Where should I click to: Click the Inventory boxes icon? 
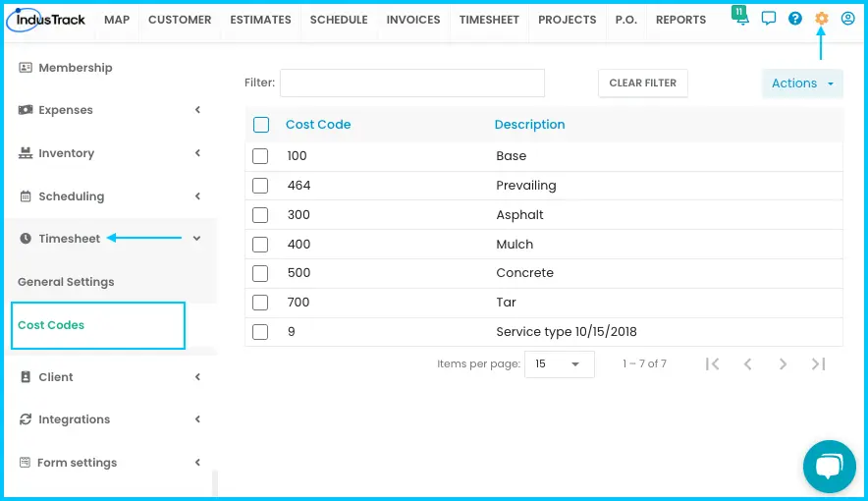point(26,153)
